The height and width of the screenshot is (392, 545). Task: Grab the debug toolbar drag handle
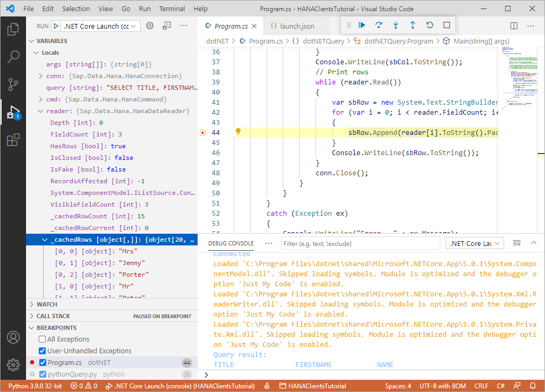point(349,25)
